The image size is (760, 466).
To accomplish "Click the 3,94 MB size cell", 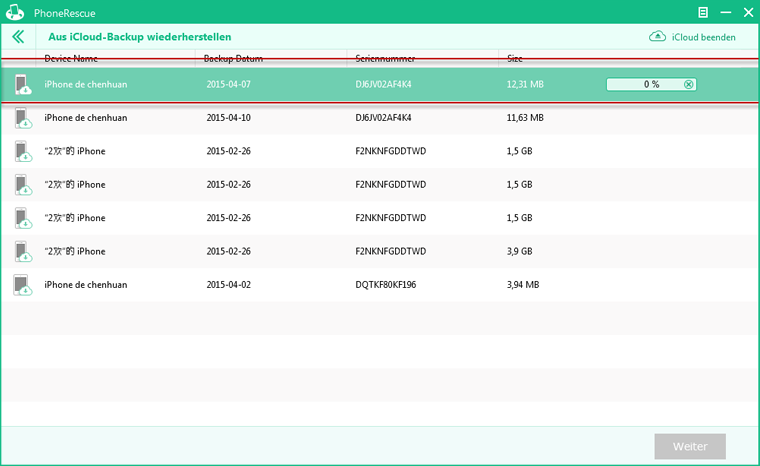I will 522,285.
